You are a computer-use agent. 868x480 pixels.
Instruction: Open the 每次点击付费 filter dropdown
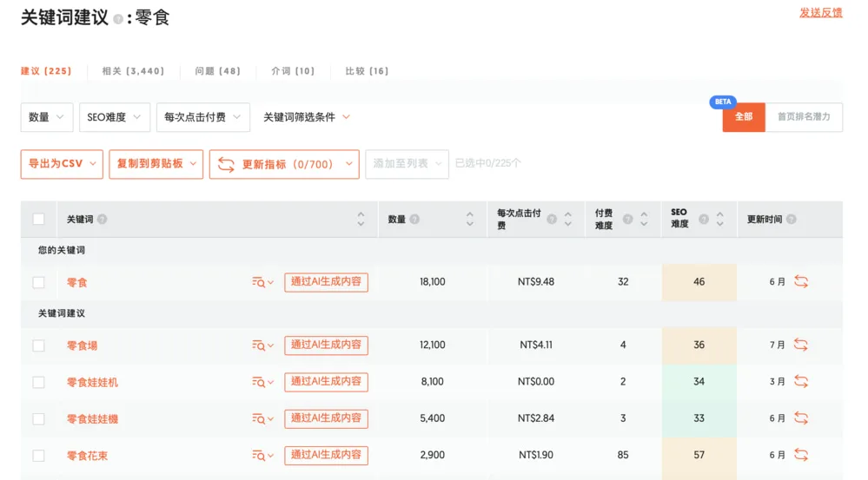tap(203, 117)
